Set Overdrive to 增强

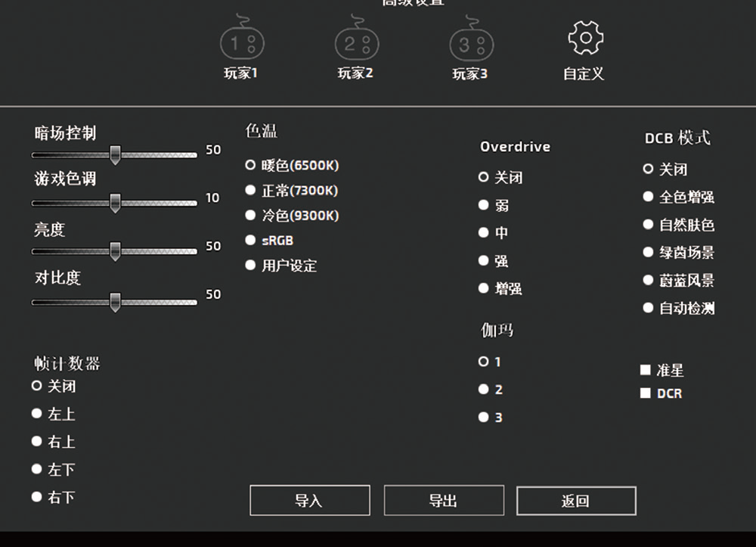click(x=483, y=287)
